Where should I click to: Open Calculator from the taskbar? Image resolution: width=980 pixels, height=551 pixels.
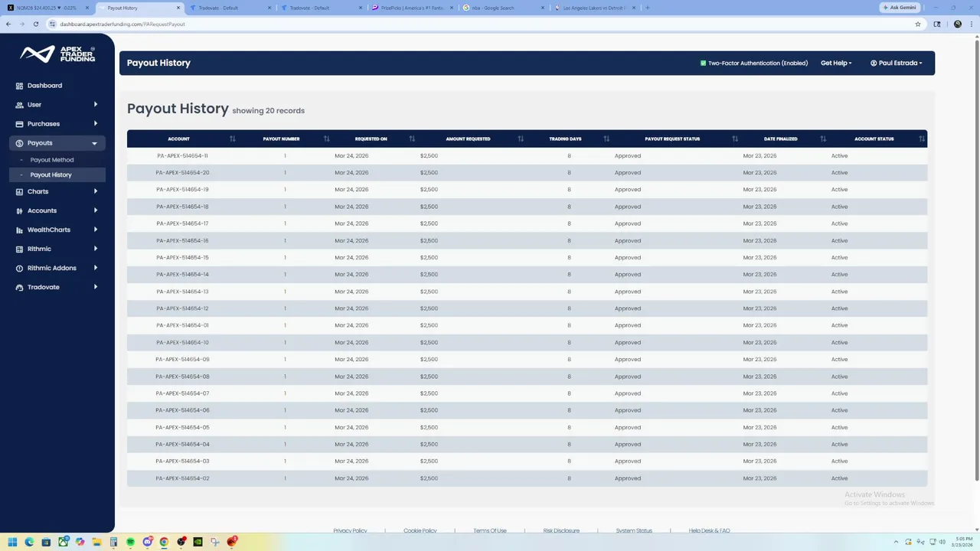point(113,542)
